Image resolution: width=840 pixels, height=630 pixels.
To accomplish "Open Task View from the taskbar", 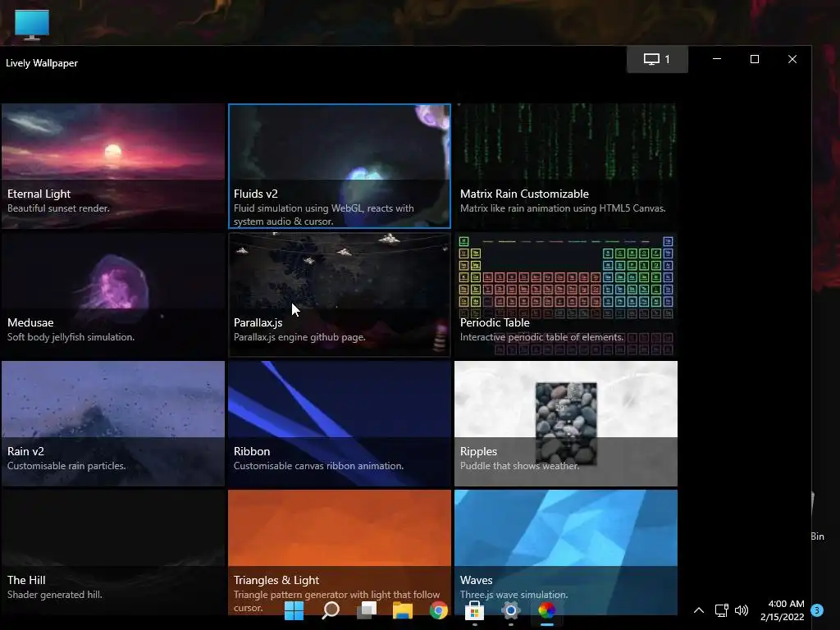I will coord(367,610).
